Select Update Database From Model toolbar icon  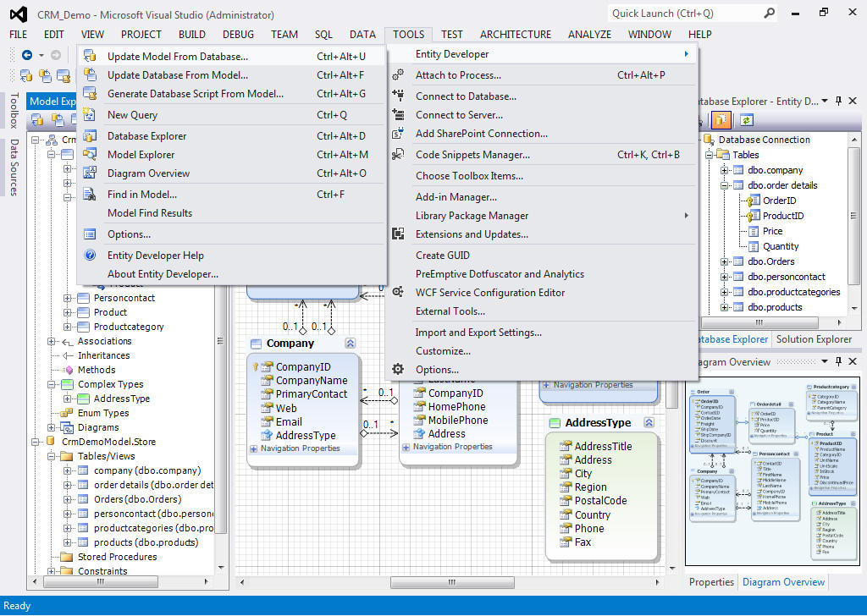point(90,75)
